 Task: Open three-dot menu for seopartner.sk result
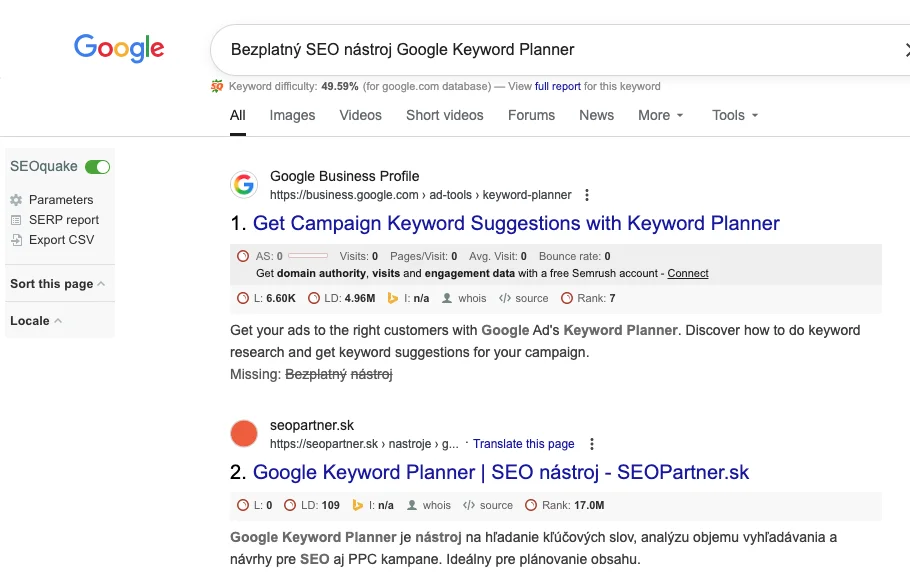[592, 444]
